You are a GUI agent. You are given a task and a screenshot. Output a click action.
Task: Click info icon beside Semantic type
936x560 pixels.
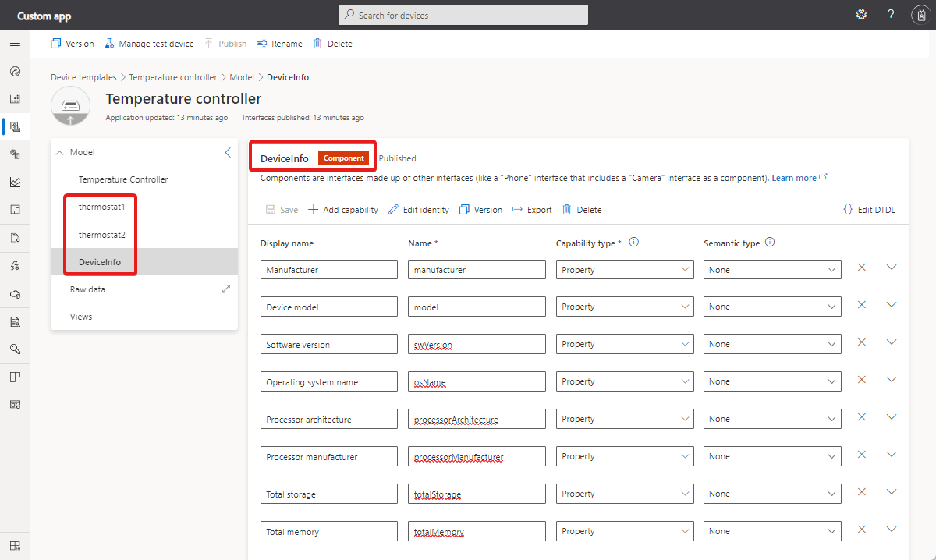770,243
